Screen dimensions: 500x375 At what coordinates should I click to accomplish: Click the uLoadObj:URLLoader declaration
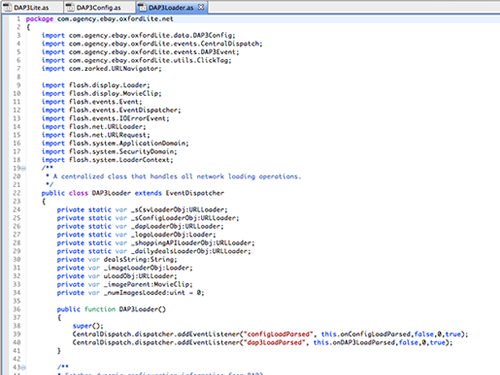[117, 276]
